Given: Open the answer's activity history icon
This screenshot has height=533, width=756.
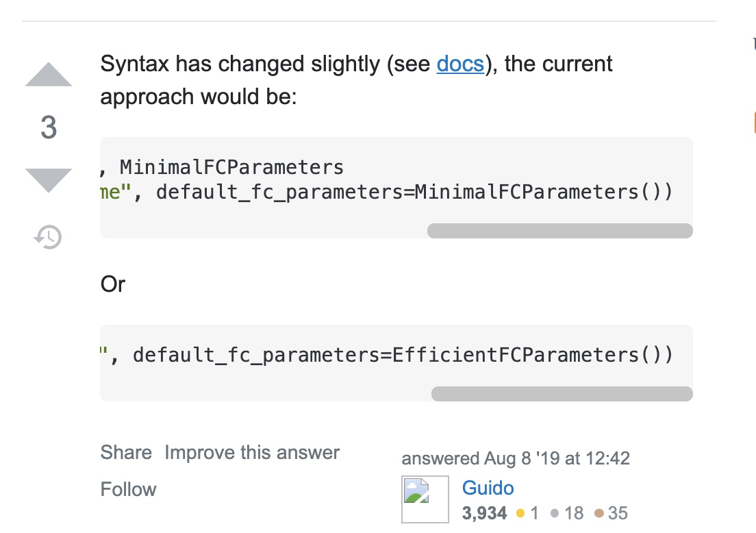Looking at the screenshot, I should click(x=48, y=237).
